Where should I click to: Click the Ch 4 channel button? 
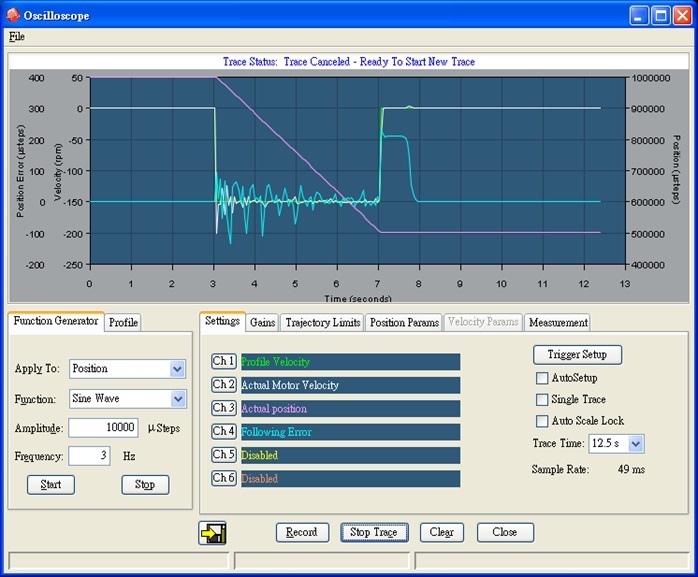(x=224, y=431)
